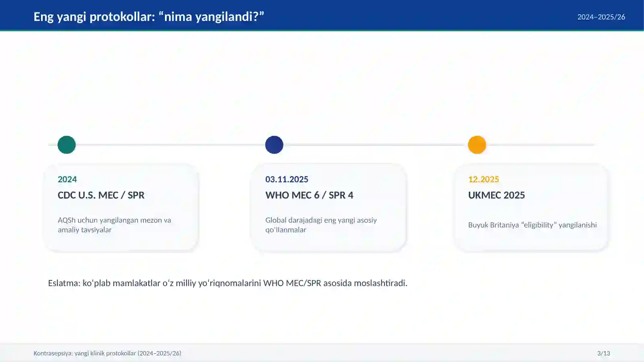Click the teal 2024 timeline dot

66,145
